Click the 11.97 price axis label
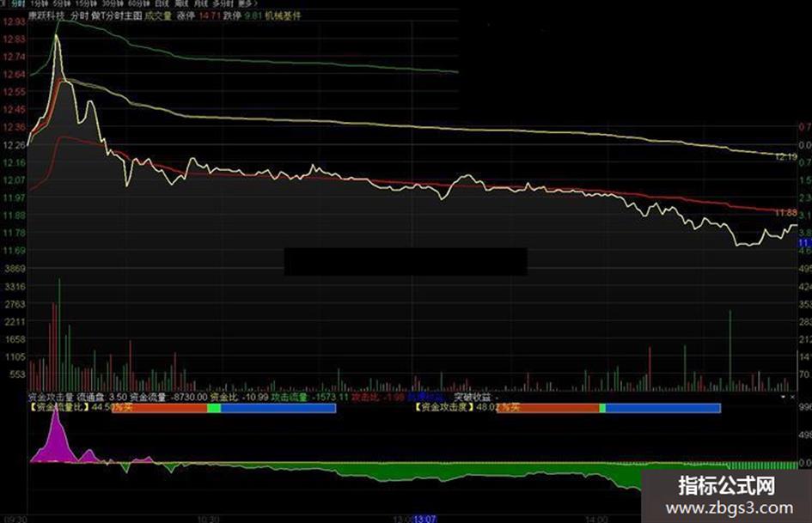This screenshot has width=812, height=523. point(14,198)
